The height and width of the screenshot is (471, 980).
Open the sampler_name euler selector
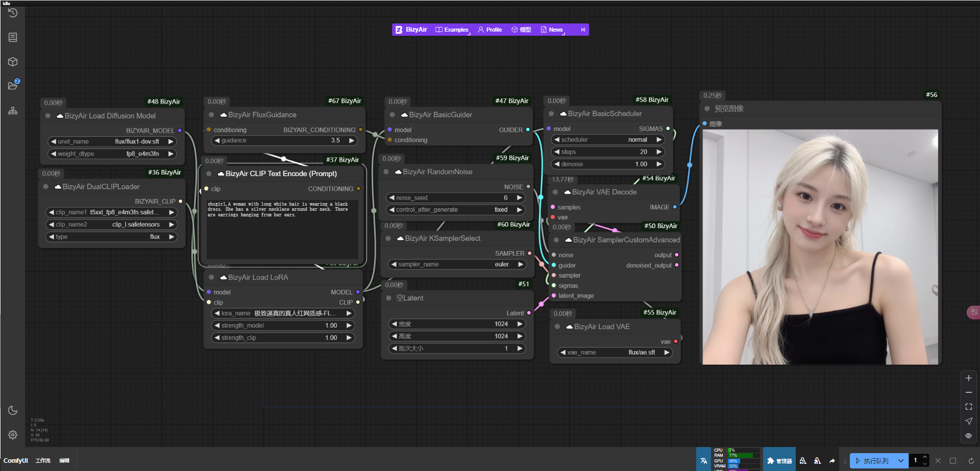click(x=457, y=264)
